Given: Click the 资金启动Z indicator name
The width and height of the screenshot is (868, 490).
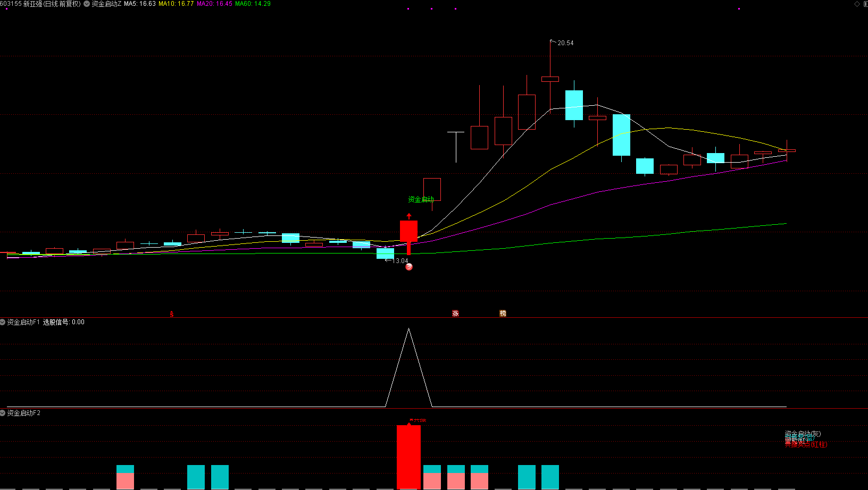Looking at the screenshot, I should tap(107, 4).
